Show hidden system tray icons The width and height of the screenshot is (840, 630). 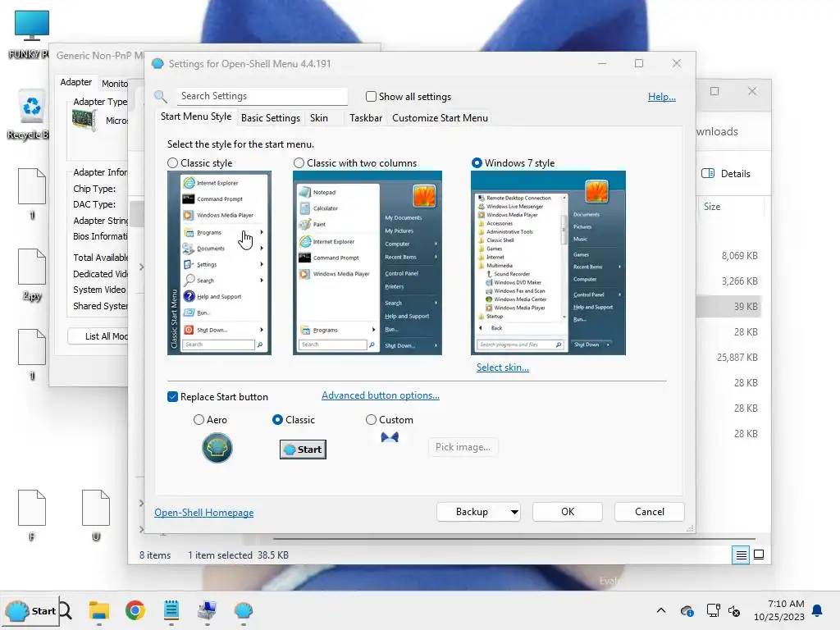pos(661,610)
